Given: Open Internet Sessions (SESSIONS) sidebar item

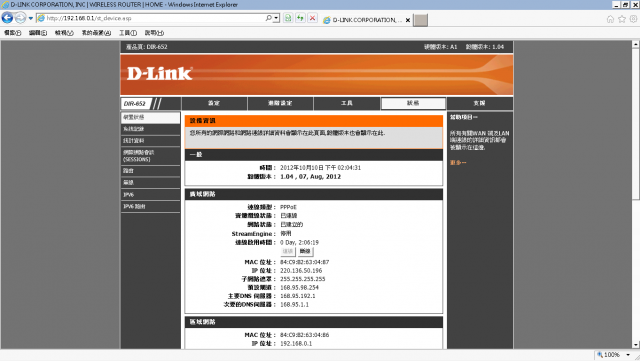Looking at the screenshot, I should [150, 156].
